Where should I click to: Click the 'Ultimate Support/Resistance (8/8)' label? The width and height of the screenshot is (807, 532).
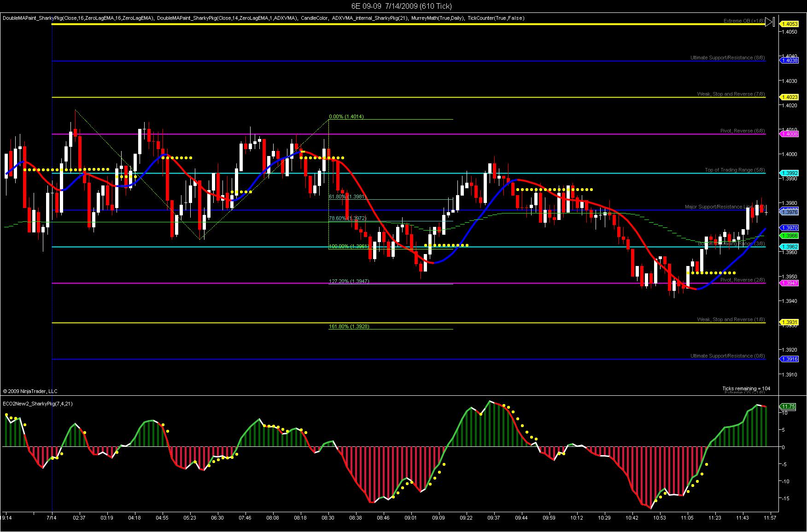pos(728,58)
